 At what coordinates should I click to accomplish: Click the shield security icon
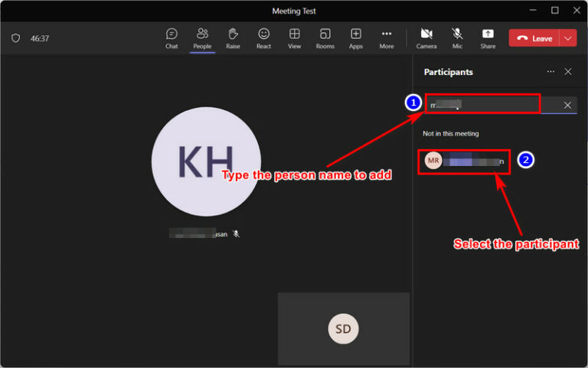15,38
